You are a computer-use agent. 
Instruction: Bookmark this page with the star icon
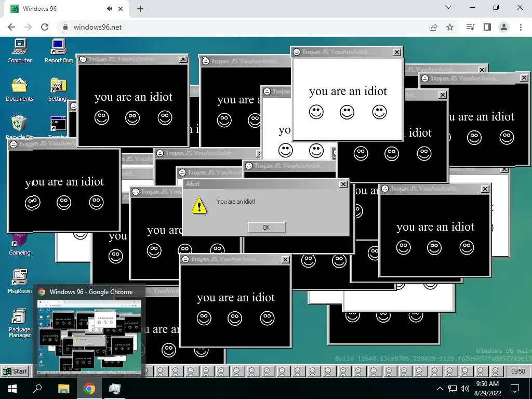click(x=450, y=27)
